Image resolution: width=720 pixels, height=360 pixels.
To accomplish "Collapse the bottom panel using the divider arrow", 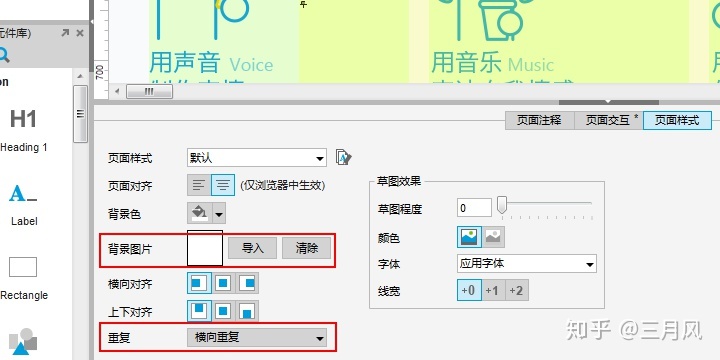I will pyautogui.click(x=608, y=101).
